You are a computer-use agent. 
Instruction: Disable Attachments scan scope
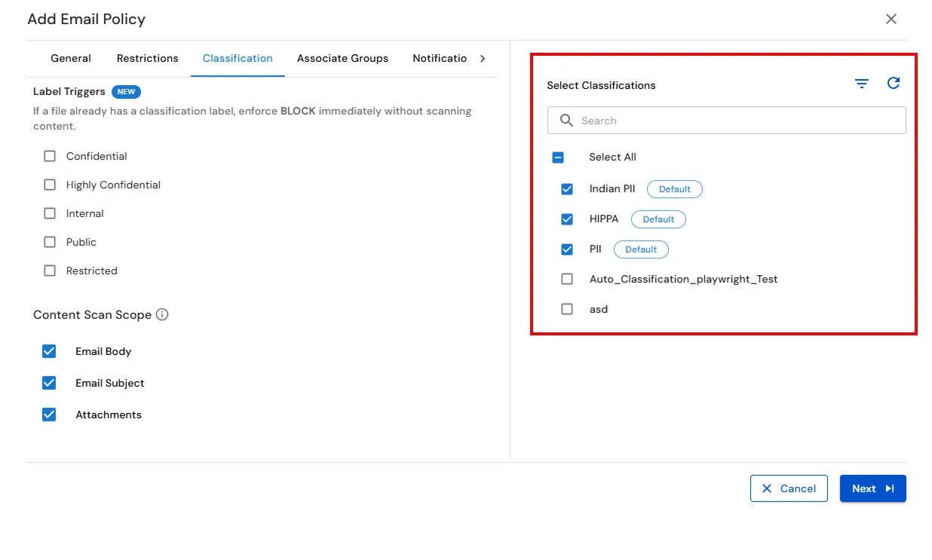pyautogui.click(x=49, y=415)
